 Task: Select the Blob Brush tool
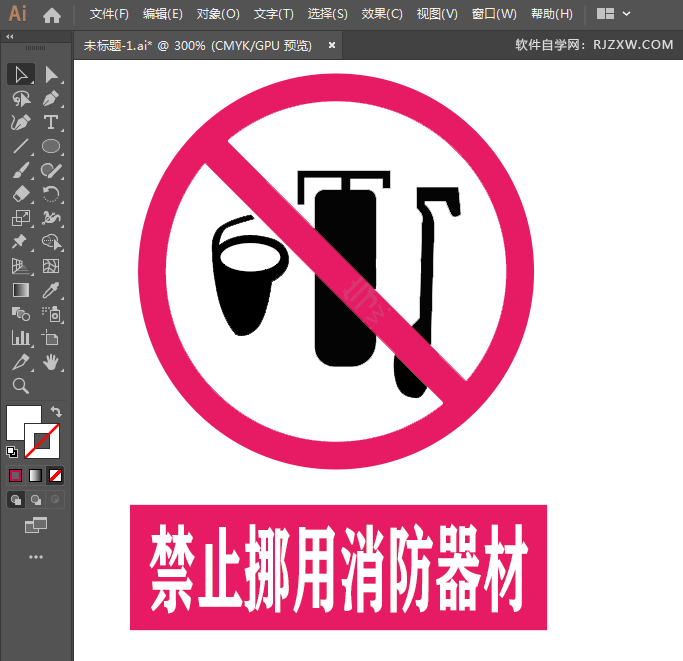click(51, 170)
